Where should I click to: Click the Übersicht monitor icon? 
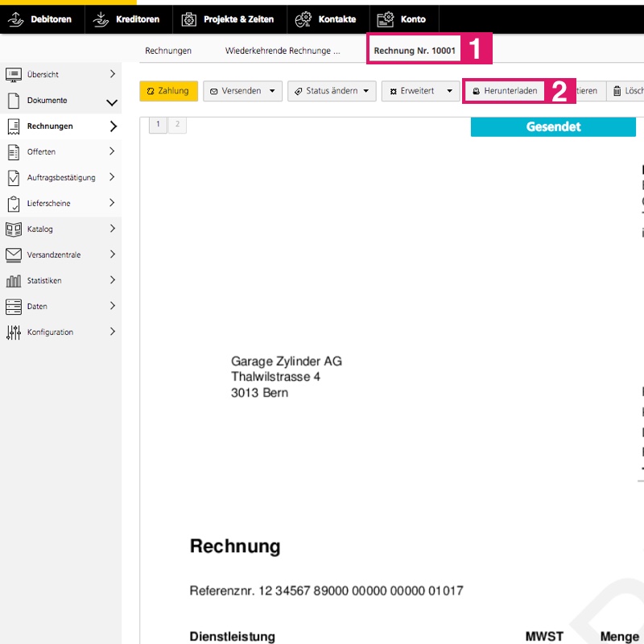14,75
